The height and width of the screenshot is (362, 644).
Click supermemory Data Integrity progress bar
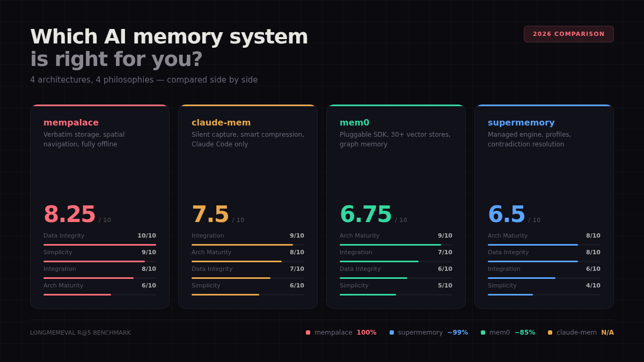click(544, 261)
